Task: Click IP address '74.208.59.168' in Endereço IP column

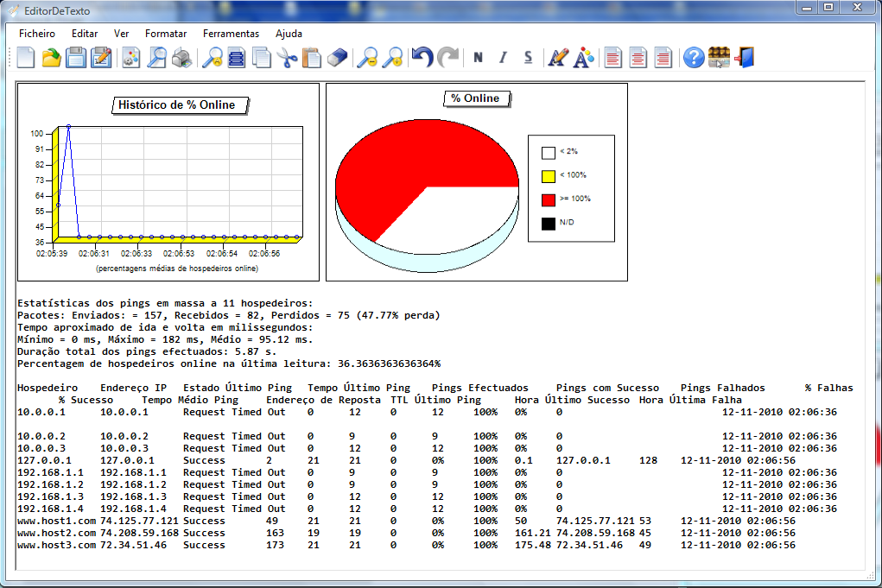Action: 139,533
